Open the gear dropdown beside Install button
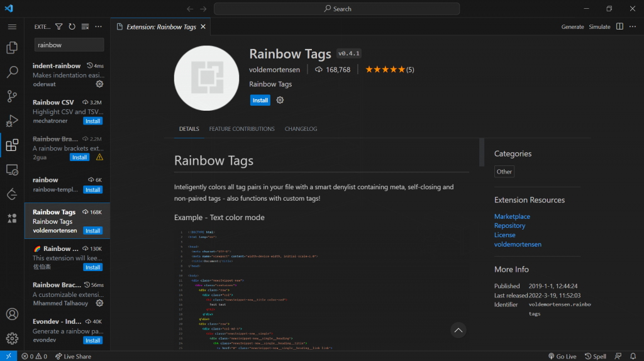This screenshot has height=361, width=644. [280, 100]
